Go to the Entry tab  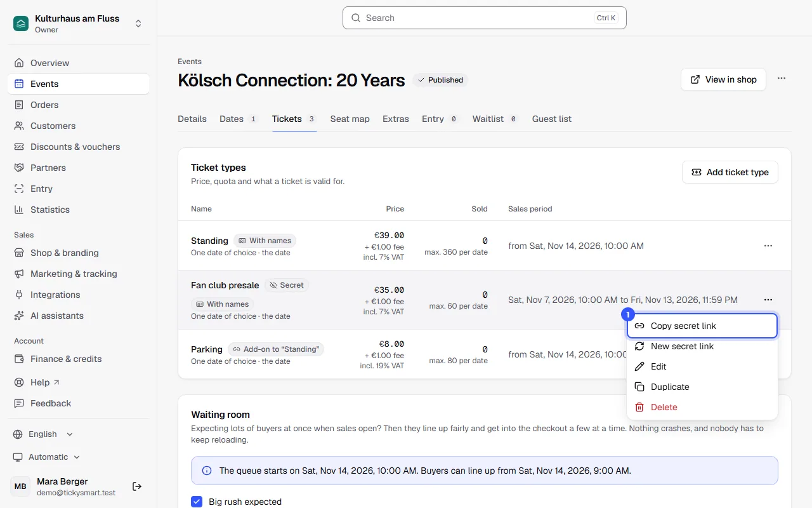(x=440, y=119)
